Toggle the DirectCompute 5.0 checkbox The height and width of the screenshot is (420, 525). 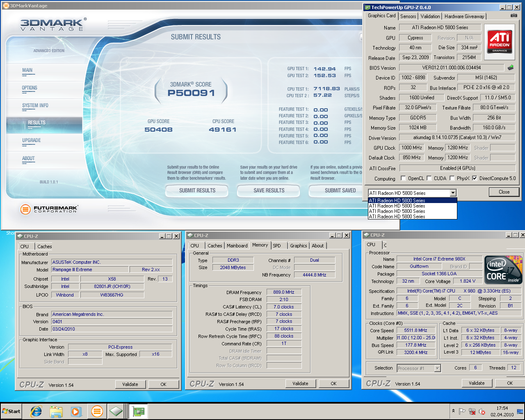[x=475, y=178]
